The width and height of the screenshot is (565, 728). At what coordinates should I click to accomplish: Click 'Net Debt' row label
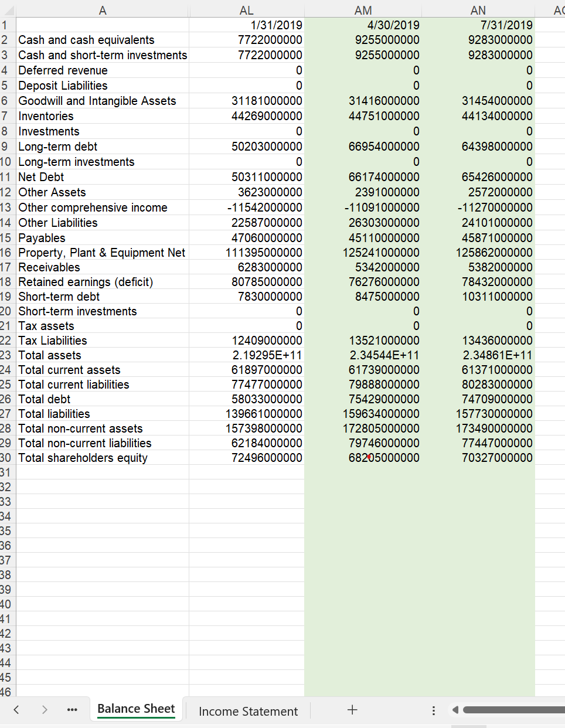point(41,177)
